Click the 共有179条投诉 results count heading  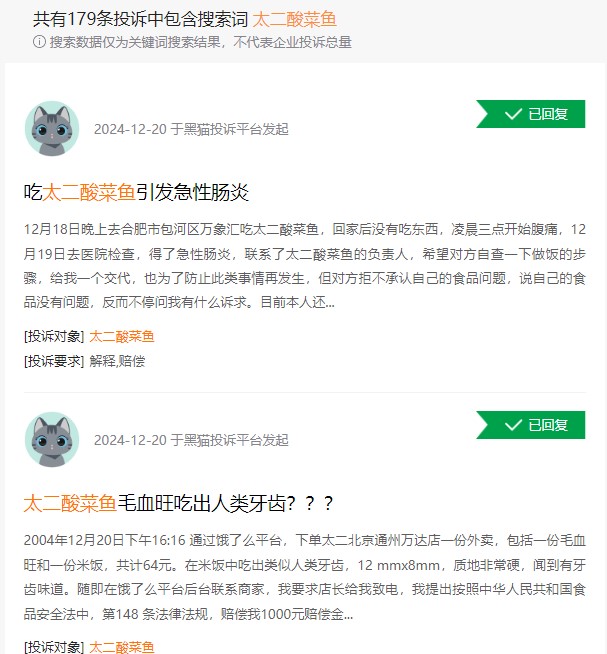(141, 19)
